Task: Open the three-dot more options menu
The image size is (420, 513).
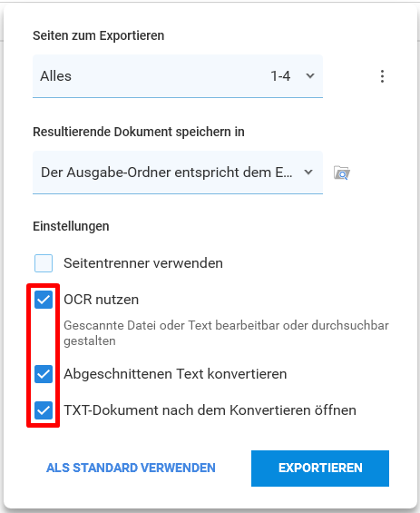Action: click(x=382, y=76)
